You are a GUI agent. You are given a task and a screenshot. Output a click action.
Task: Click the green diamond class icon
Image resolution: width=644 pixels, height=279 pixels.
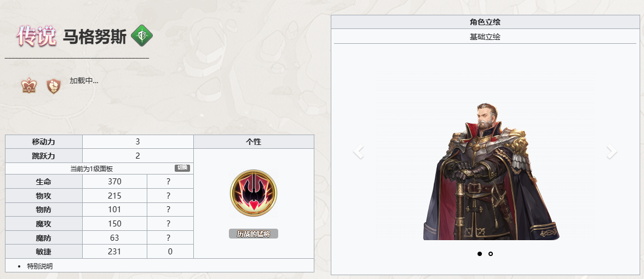pos(142,35)
